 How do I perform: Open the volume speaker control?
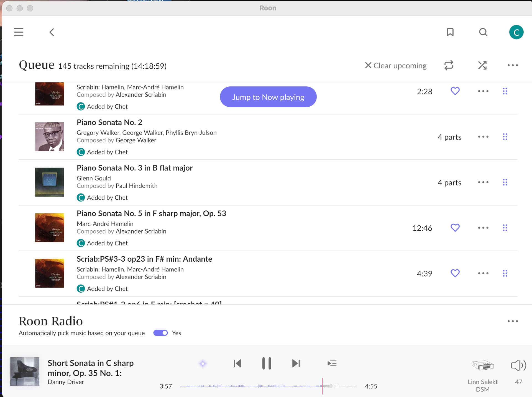pos(518,365)
